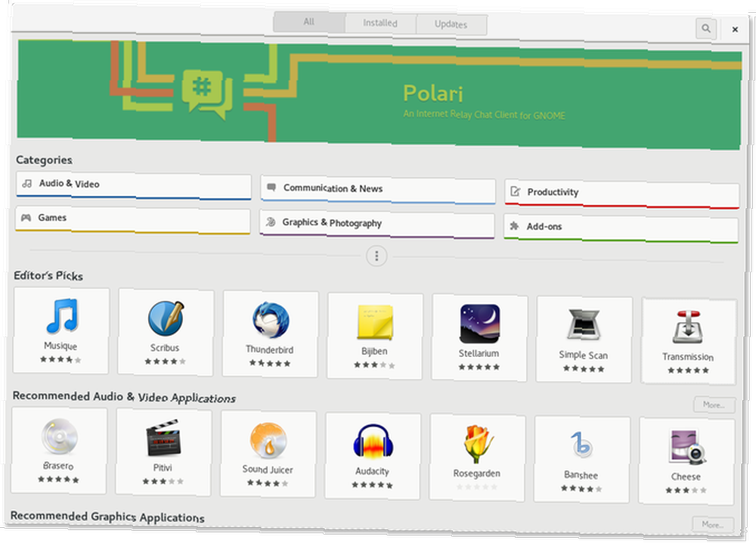The image size is (756, 543).
Task: Click the Stellarium label text
Action: click(x=479, y=353)
